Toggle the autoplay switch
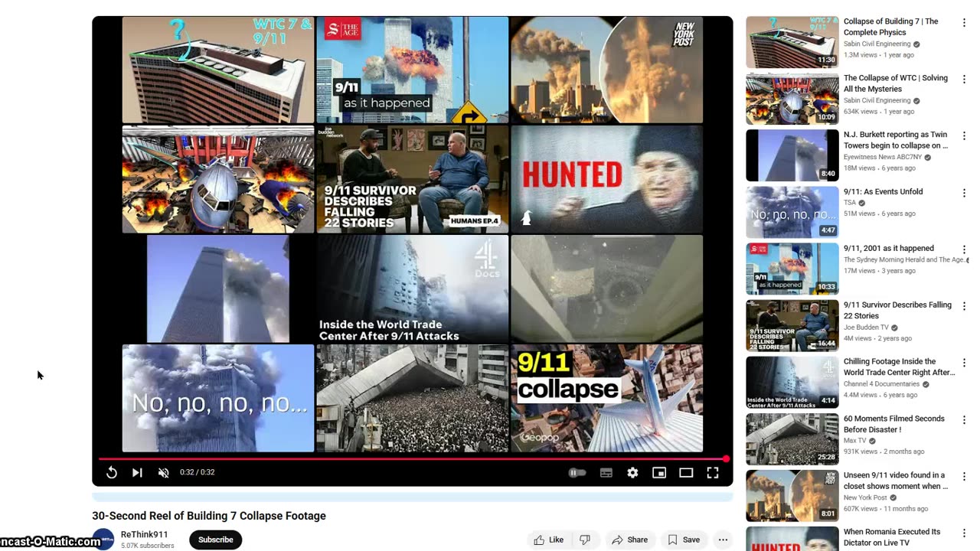Image resolution: width=980 pixels, height=551 pixels. (x=577, y=473)
